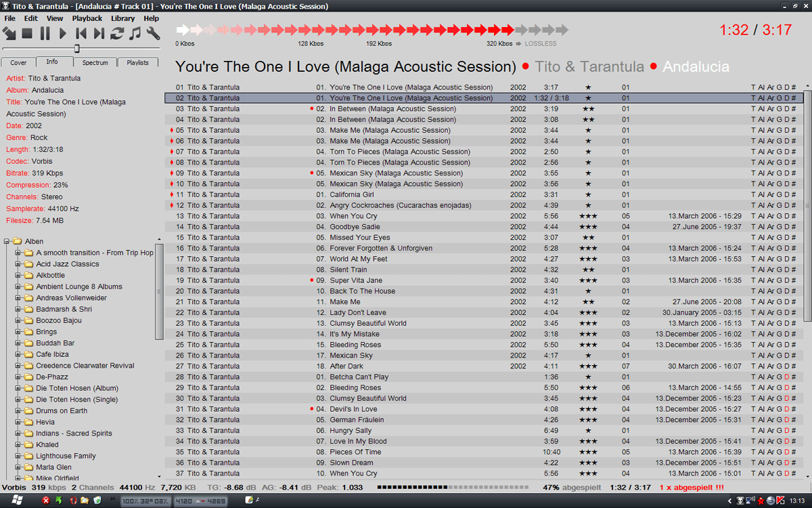Open the File menu
812x508 pixels.
click(x=9, y=18)
